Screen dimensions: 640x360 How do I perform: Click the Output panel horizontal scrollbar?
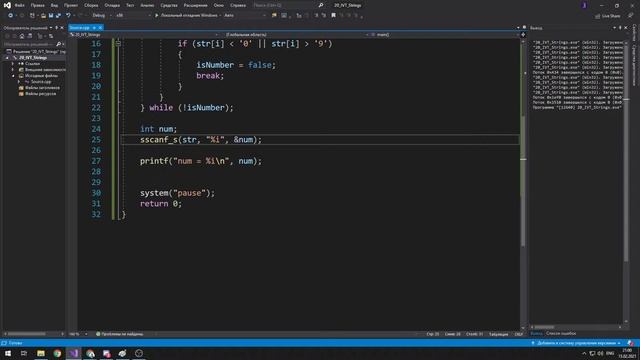(x=576, y=327)
